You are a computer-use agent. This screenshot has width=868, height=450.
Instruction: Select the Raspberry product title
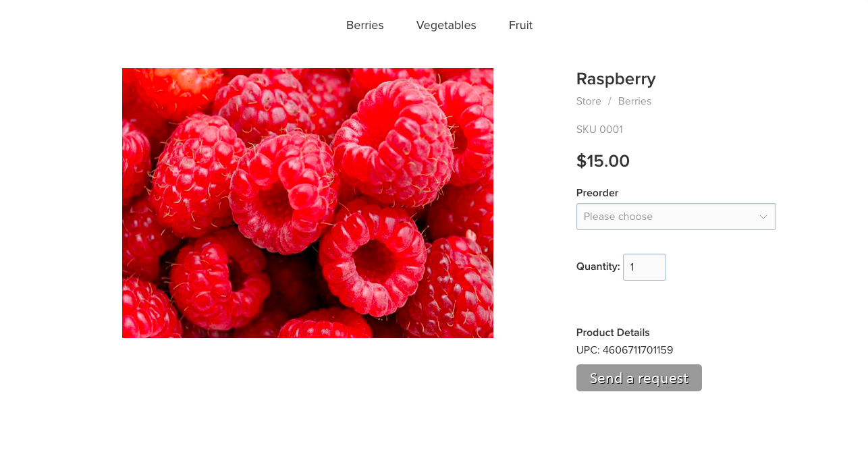pyautogui.click(x=616, y=79)
